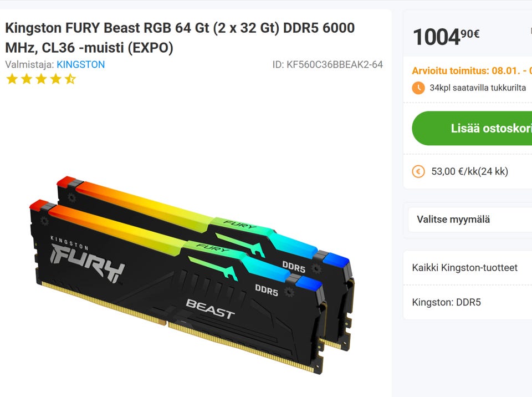Click the Kingston FURY Beast product title
The width and height of the screenshot is (532, 397).
pos(180,38)
